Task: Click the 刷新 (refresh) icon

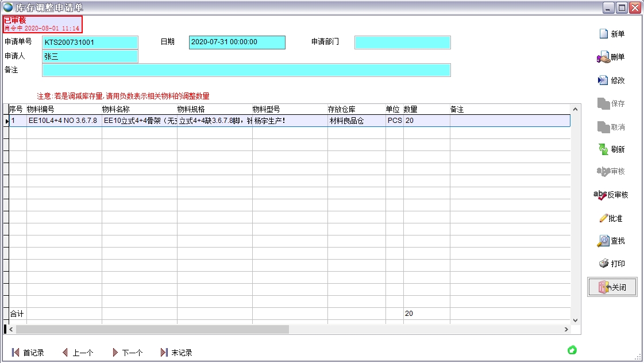Action: pyautogui.click(x=603, y=149)
